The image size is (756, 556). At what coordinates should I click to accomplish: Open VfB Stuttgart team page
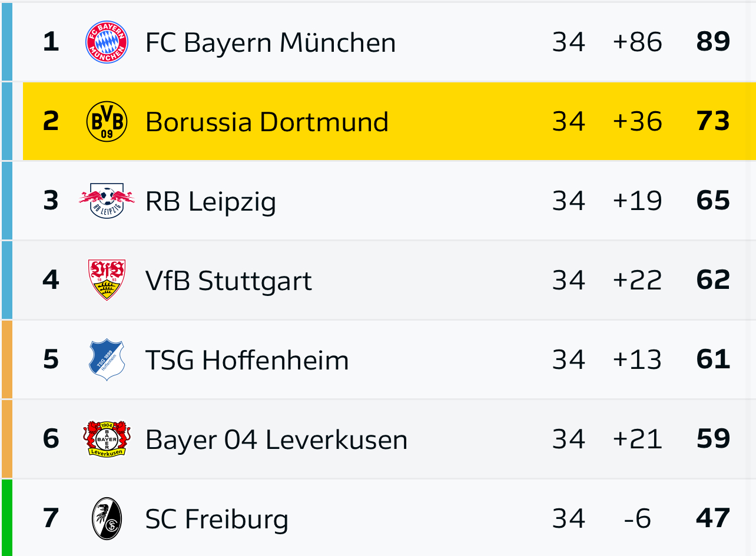click(228, 281)
